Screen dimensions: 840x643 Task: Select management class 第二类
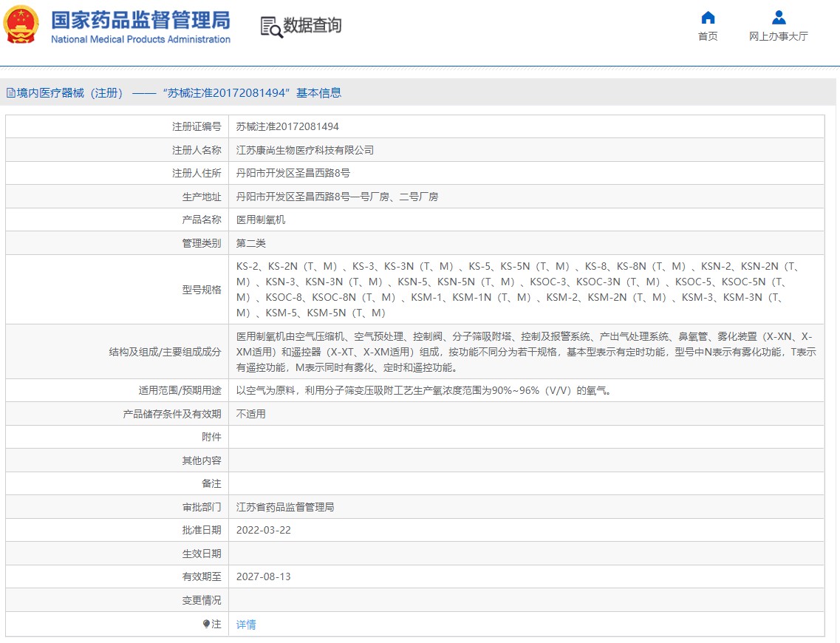pyautogui.click(x=250, y=243)
